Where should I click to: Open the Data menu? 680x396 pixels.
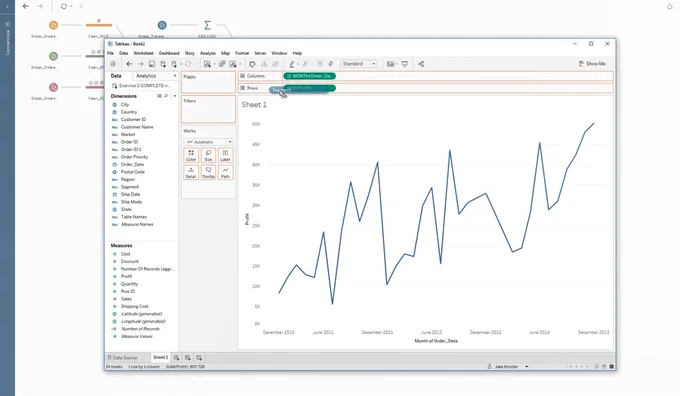tap(124, 53)
